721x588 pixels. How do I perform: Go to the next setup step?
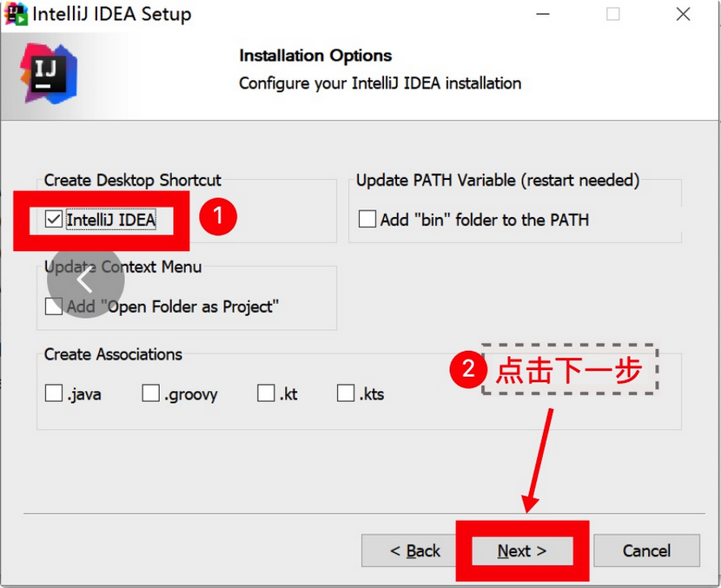(x=522, y=551)
